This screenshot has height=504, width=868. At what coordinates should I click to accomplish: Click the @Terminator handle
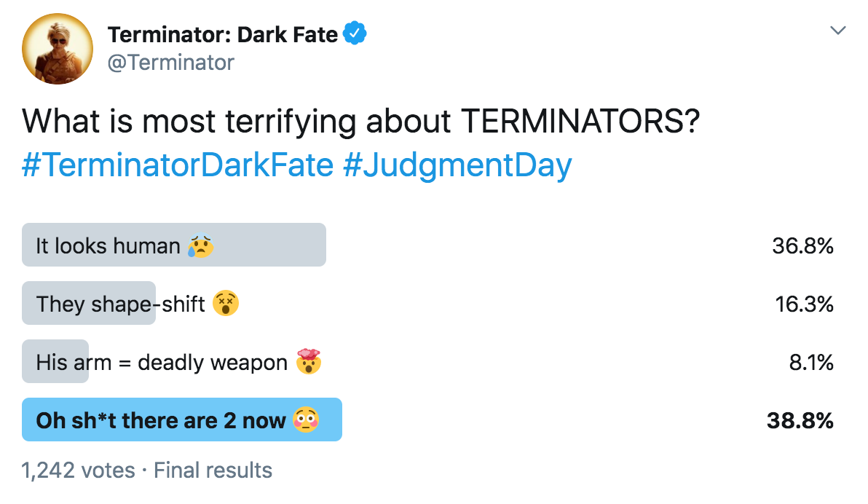click(x=170, y=63)
